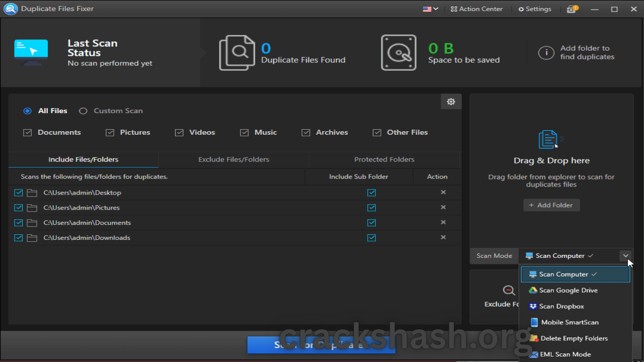Remove the Pictures folder with X

[x=443, y=207]
